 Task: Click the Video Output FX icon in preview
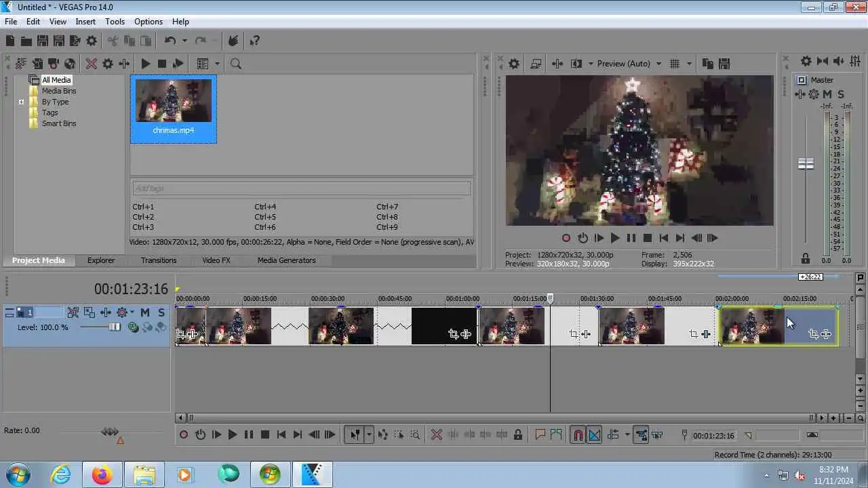click(x=557, y=64)
